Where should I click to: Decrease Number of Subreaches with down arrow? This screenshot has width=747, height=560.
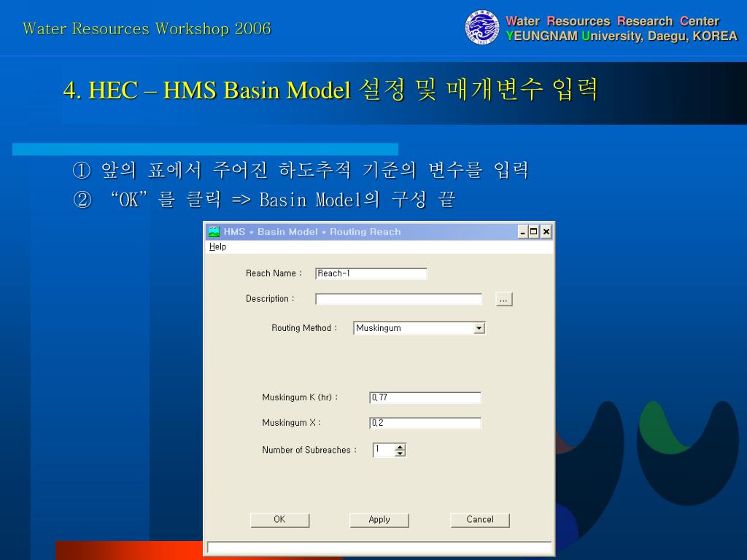point(400,454)
